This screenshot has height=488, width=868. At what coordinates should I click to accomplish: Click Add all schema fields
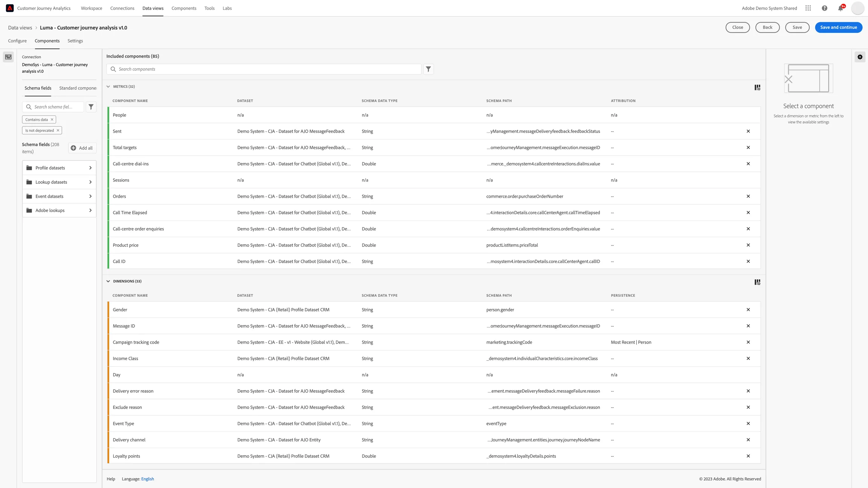82,148
